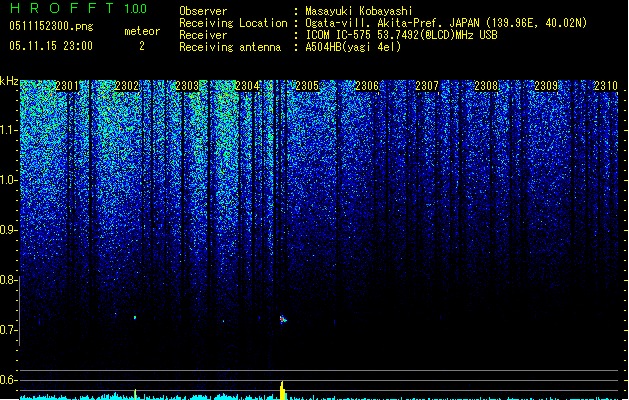Click the 1.1 kHz axis tick label
Screen dimensions: 629x400
(x=9, y=130)
